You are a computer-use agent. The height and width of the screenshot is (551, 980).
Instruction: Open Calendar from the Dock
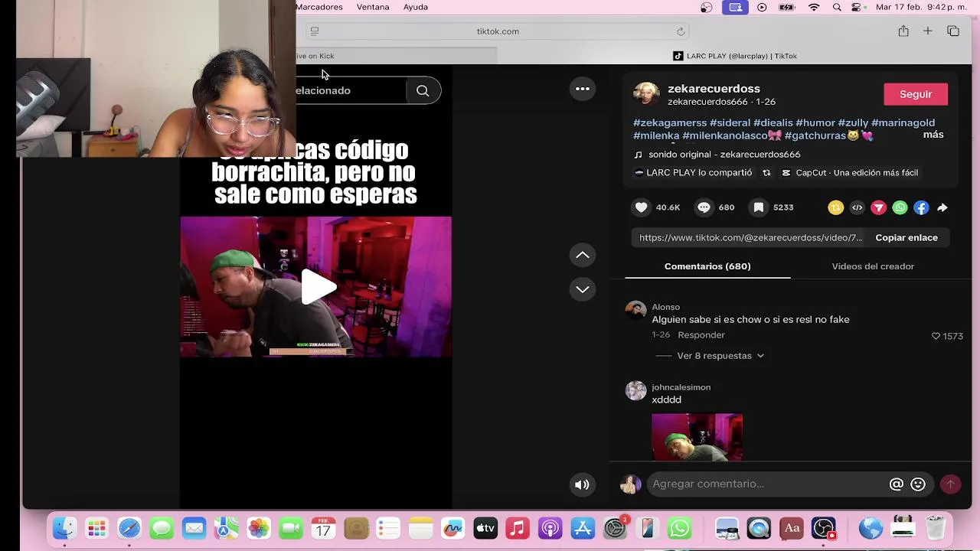pos(323,528)
